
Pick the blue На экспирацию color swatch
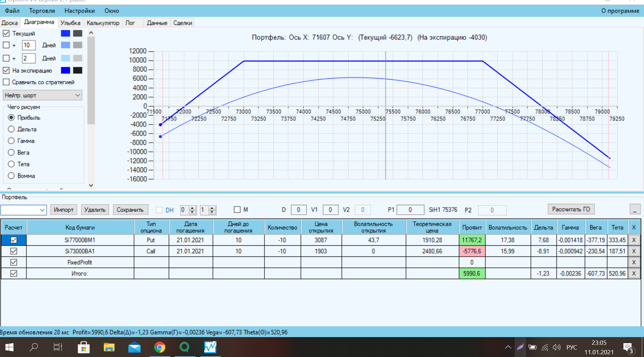pyautogui.click(x=65, y=70)
